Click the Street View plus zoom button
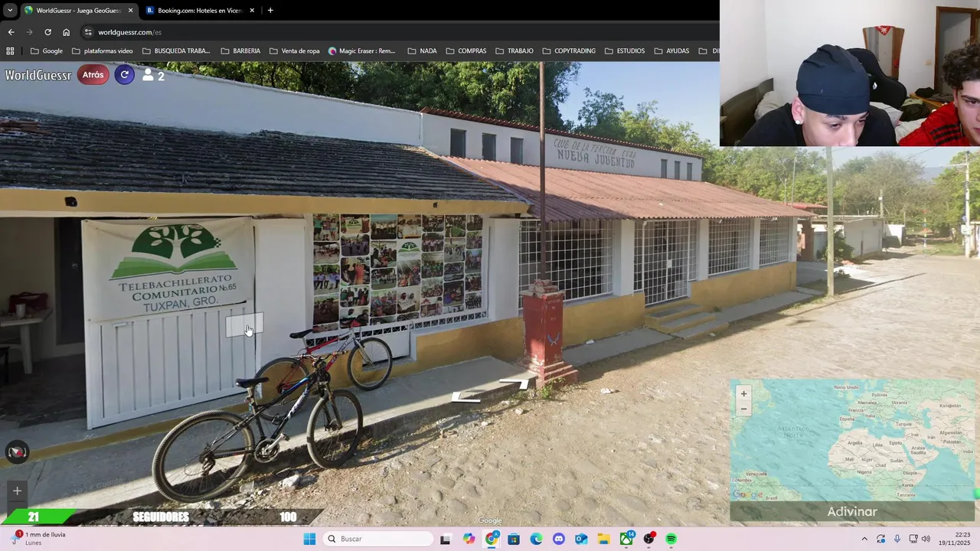 [17, 491]
